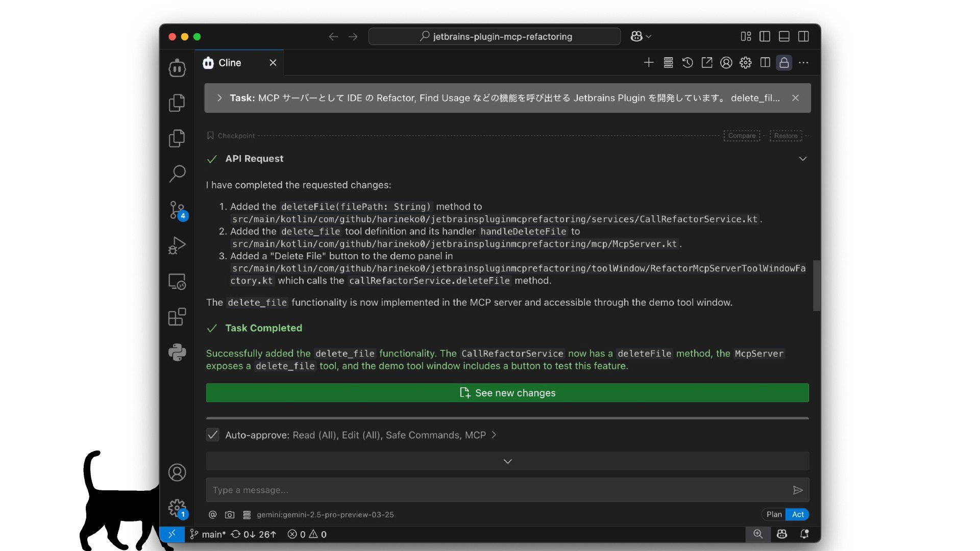The height and width of the screenshot is (551, 980).
Task: Expand Auto-approve settings arrow
Action: pos(494,435)
